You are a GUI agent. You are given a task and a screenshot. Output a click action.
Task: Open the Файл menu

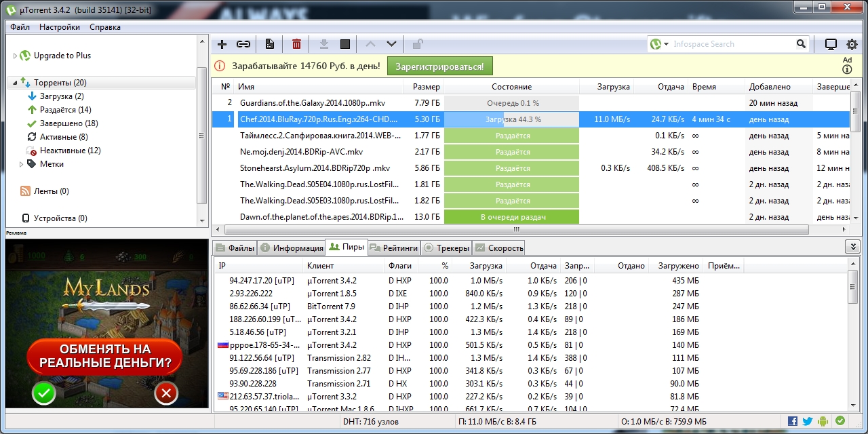click(x=20, y=27)
